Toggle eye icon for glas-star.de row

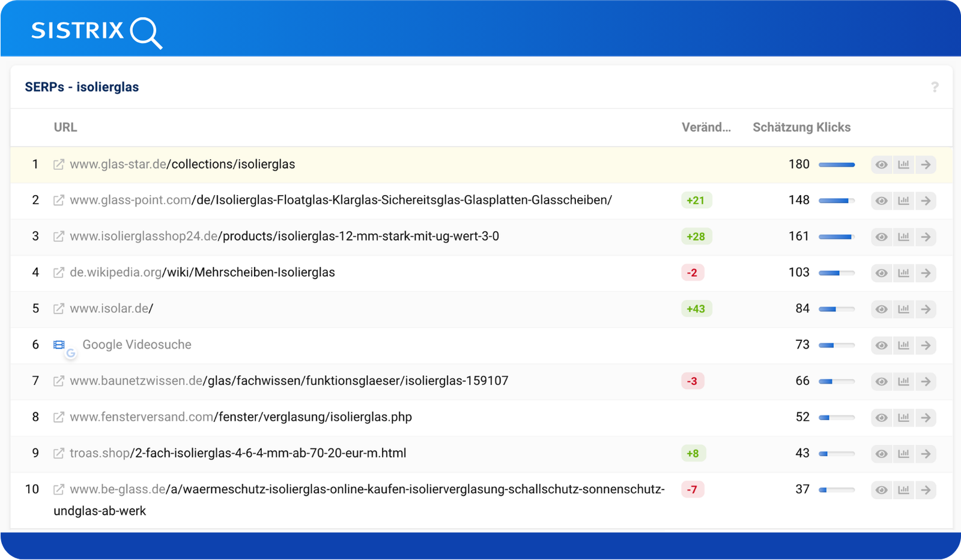(881, 164)
